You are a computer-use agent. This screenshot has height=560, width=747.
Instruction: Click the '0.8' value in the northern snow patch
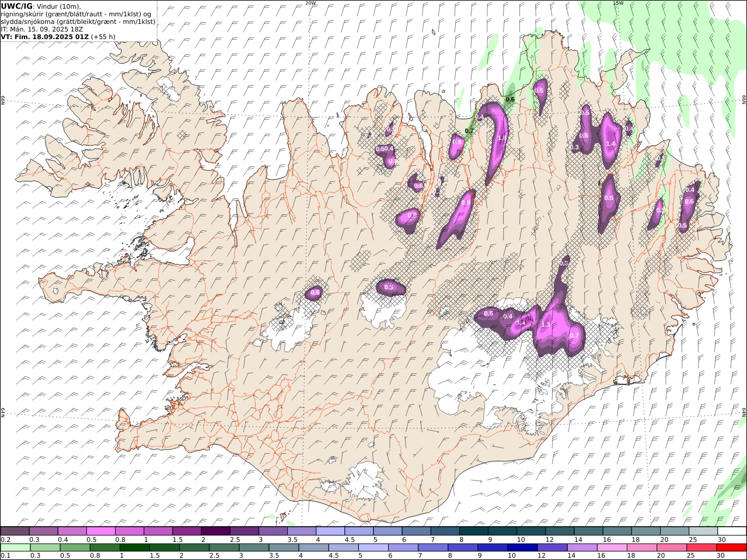click(x=458, y=142)
